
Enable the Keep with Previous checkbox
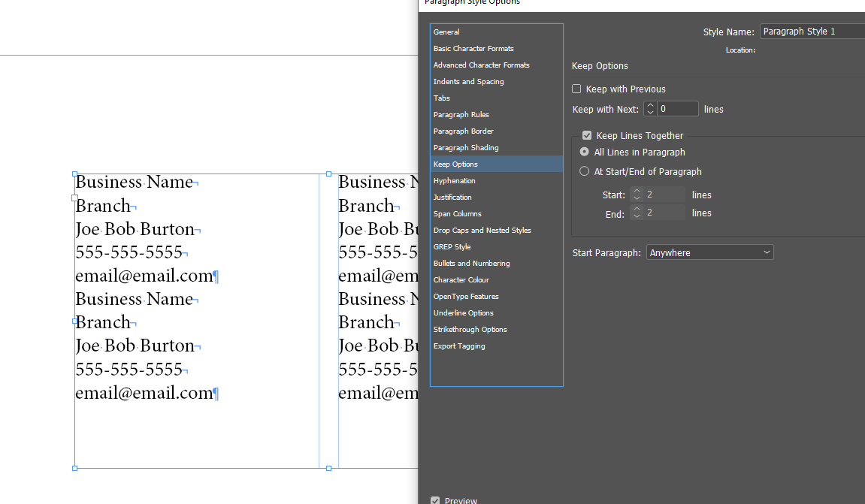coord(576,89)
